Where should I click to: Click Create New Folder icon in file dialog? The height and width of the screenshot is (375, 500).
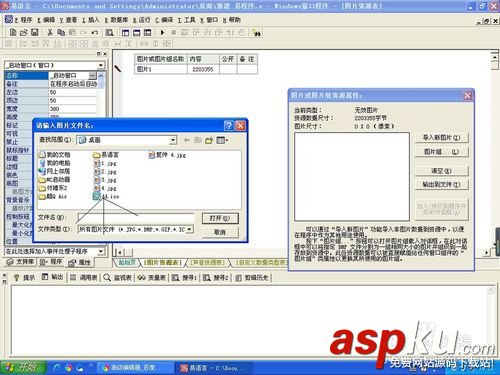[x=209, y=140]
